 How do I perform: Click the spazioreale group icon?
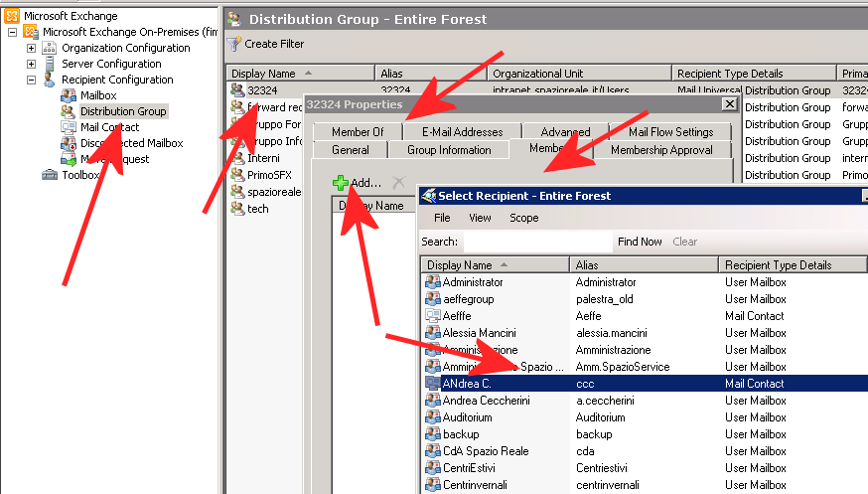pyautogui.click(x=237, y=192)
